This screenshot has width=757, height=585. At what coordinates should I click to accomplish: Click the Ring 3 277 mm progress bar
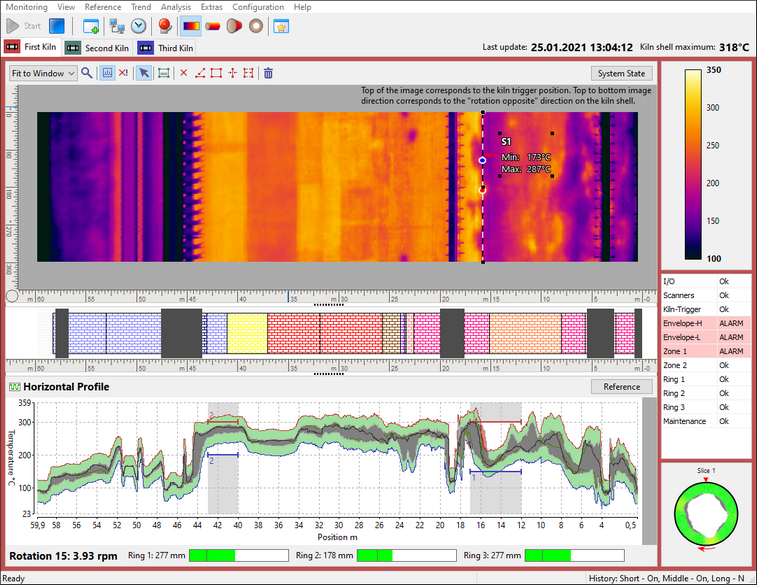(x=575, y=556)
